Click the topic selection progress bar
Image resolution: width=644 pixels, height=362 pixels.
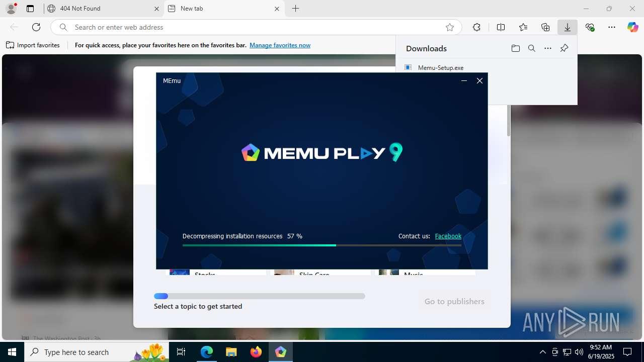[x=260, y=296]
